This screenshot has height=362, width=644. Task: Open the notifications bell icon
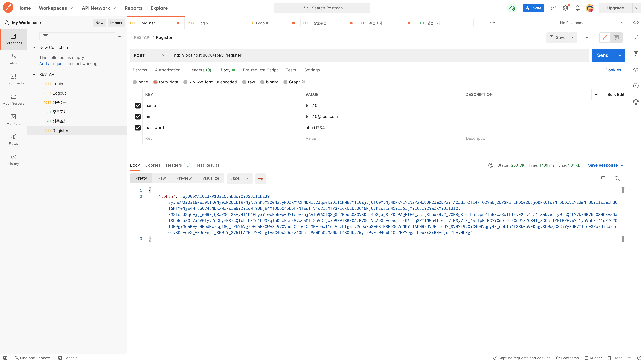click(x=577, y=8)
